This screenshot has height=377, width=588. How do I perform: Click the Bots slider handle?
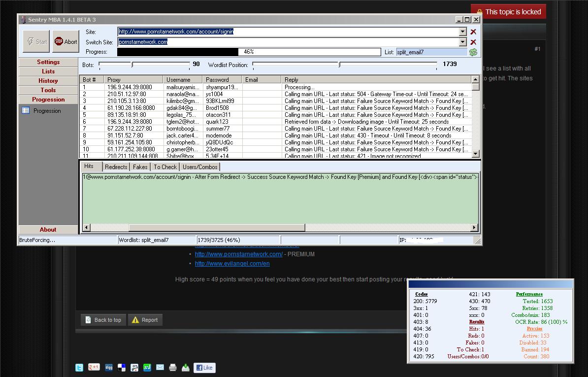click(132, 65)
